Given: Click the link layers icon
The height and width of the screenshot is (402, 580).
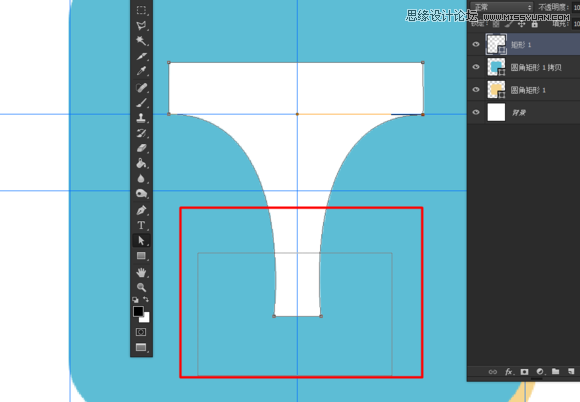Looking at the screenshot, I should tap(493, 372).
